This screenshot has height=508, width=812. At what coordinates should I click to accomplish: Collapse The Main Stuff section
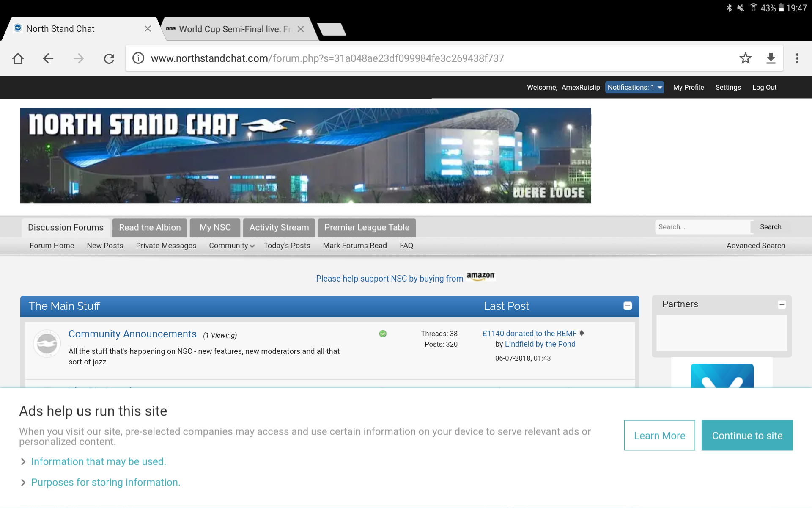pos(628,306)
